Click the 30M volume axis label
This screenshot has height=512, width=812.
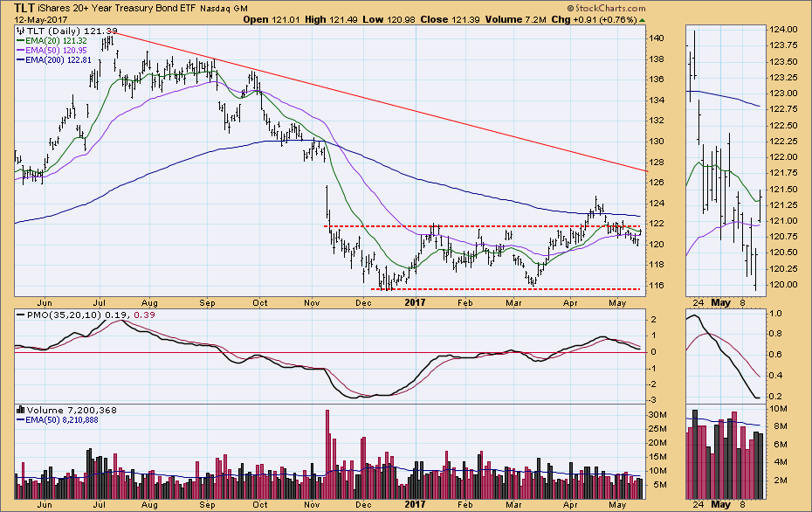click(x=657, y=415)
